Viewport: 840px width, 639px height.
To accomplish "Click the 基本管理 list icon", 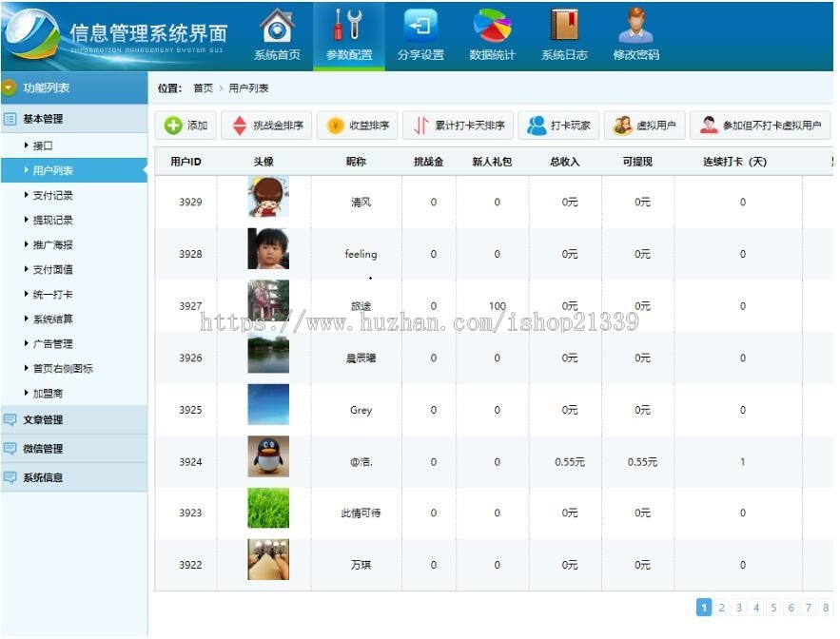I will [x=10, y=118].
